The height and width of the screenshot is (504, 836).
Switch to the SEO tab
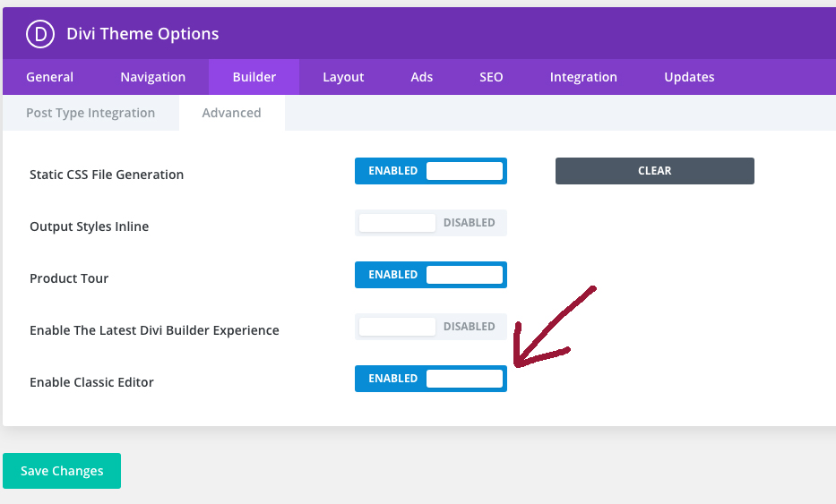491,77
